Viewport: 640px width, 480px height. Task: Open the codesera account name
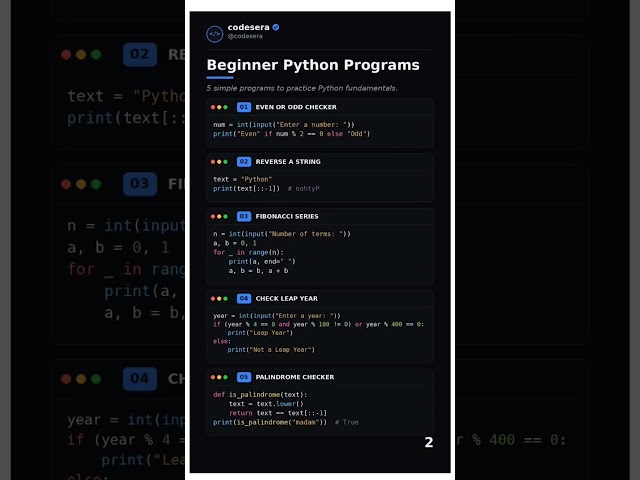tap(248, 27)
